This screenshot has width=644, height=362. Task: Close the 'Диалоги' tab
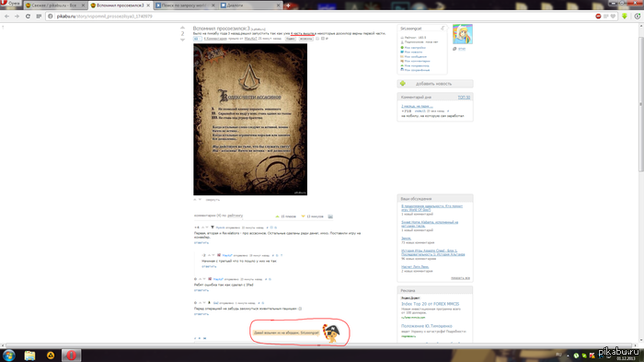278,6
